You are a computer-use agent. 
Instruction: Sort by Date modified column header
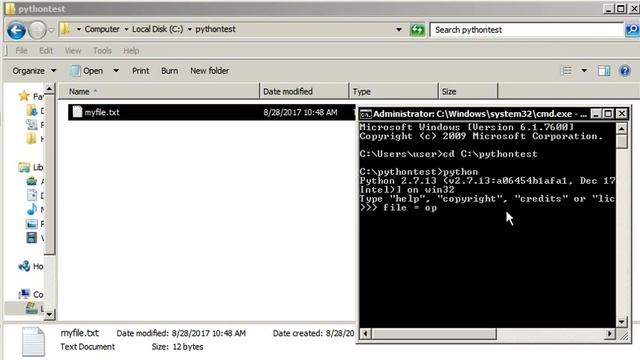[x=304, y=91]
